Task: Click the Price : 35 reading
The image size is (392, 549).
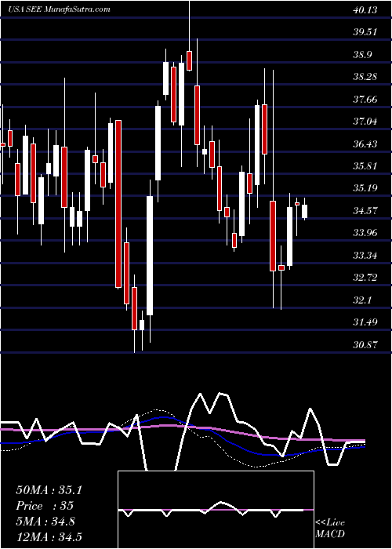Action: (x=45, y=506)
